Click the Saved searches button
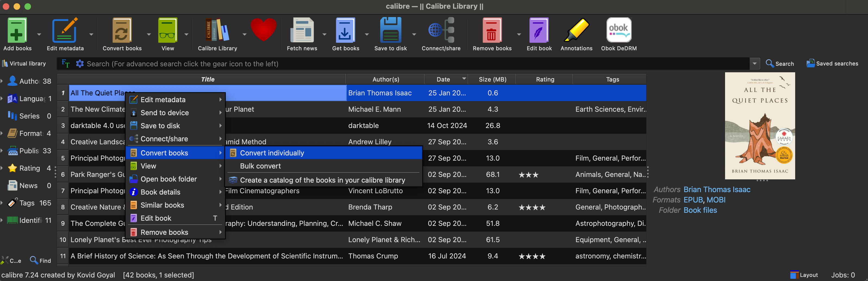This screenshot has width=868, height=281. tap(832, 64)
